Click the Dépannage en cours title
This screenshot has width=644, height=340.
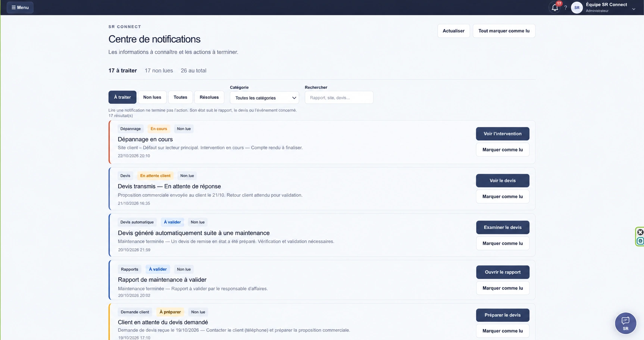coord(145,139)
